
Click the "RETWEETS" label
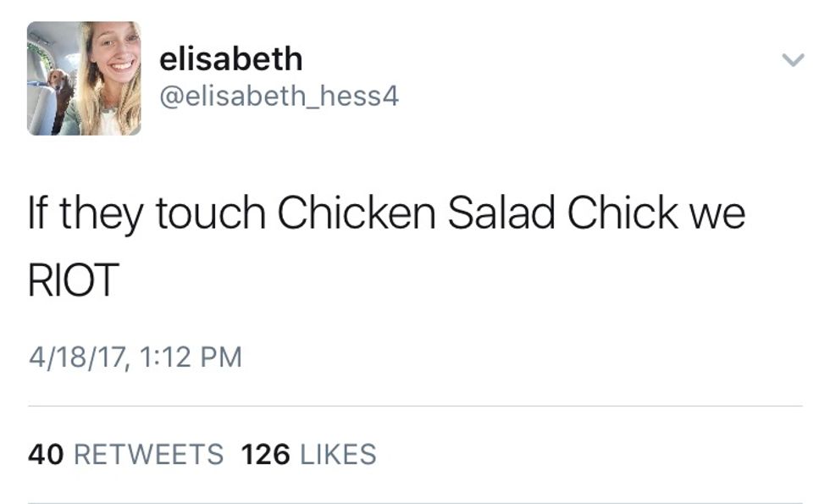click(x=149, y=454)
